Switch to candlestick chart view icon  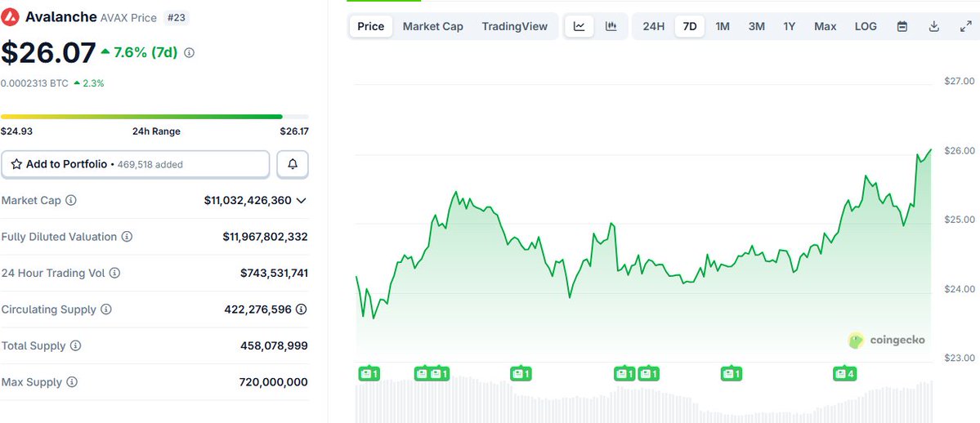tap(611, 26)
